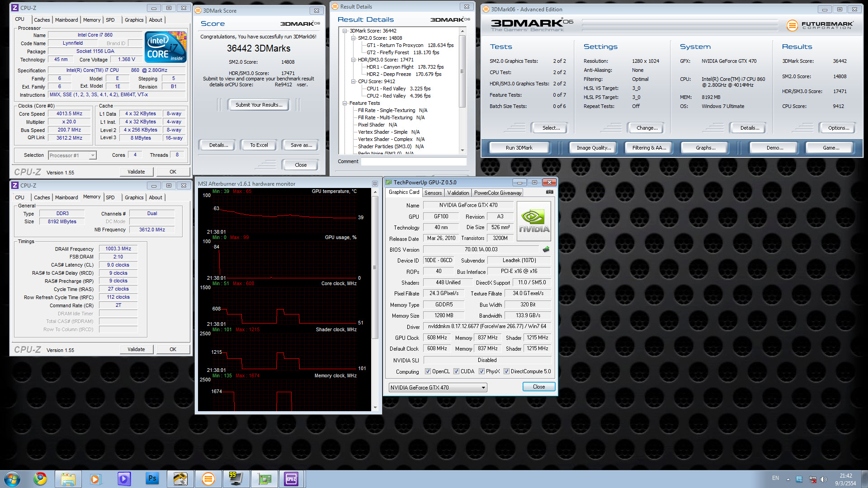Click the NVIDIA logo in GPU-Z
868x488 pixels.
[x=533, y=221]
